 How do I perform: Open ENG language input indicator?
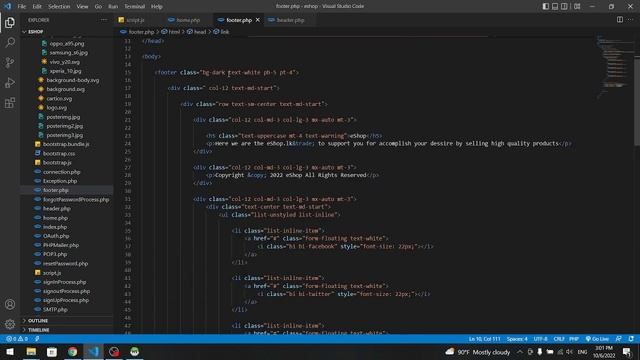tap(582, 352)
